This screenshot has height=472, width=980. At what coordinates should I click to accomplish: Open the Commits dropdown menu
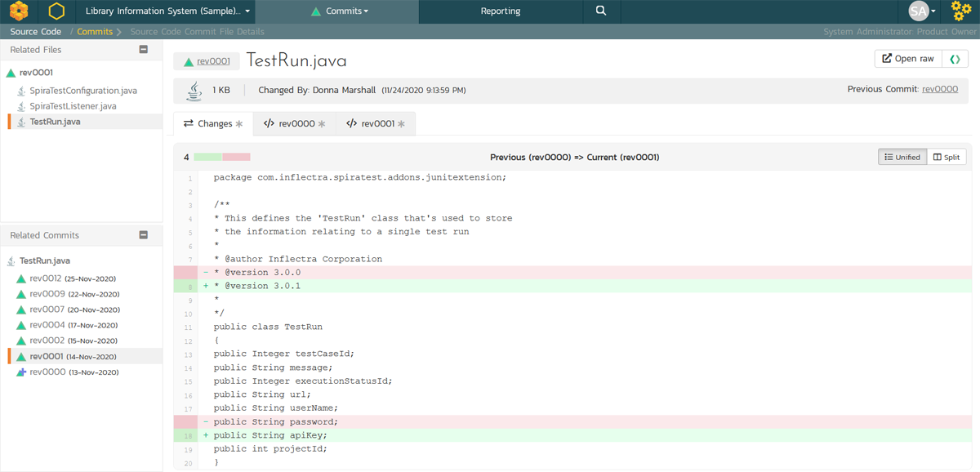[340, 11]
